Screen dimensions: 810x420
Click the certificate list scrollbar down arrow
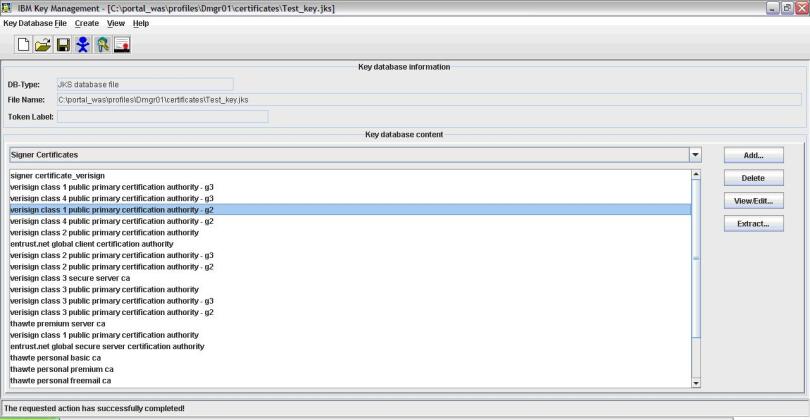click(696, 383)
